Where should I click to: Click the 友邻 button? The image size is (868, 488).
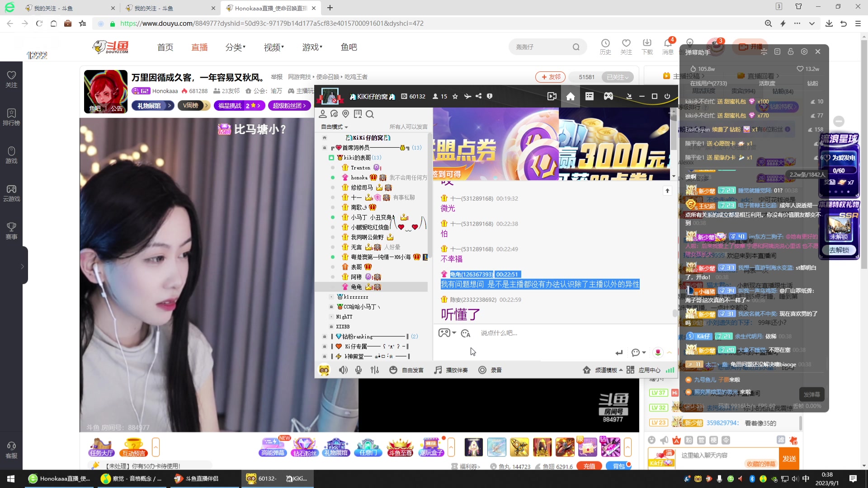550,77
